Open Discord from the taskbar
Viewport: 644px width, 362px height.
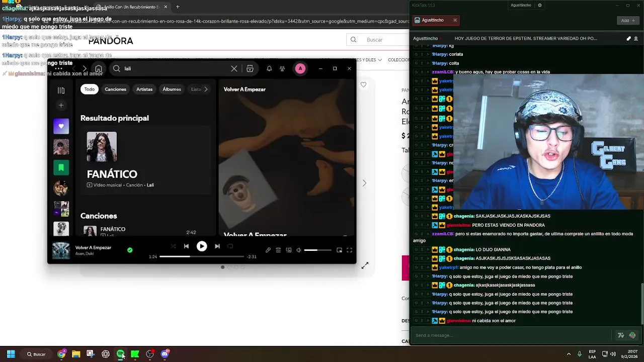(x=165, y=354)
